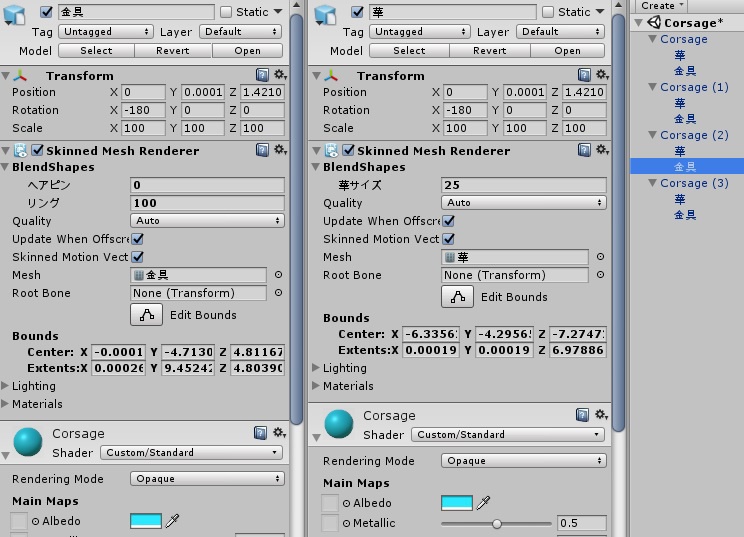
Task: Toggle active checkbox for 金具 object
Action: point(46,12)
